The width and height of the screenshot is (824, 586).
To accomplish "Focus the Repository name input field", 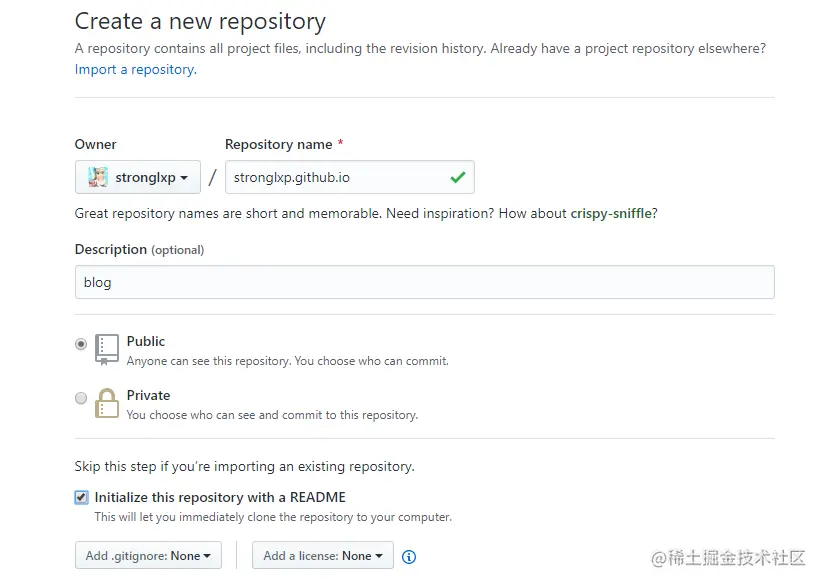I will click(349, 177).
